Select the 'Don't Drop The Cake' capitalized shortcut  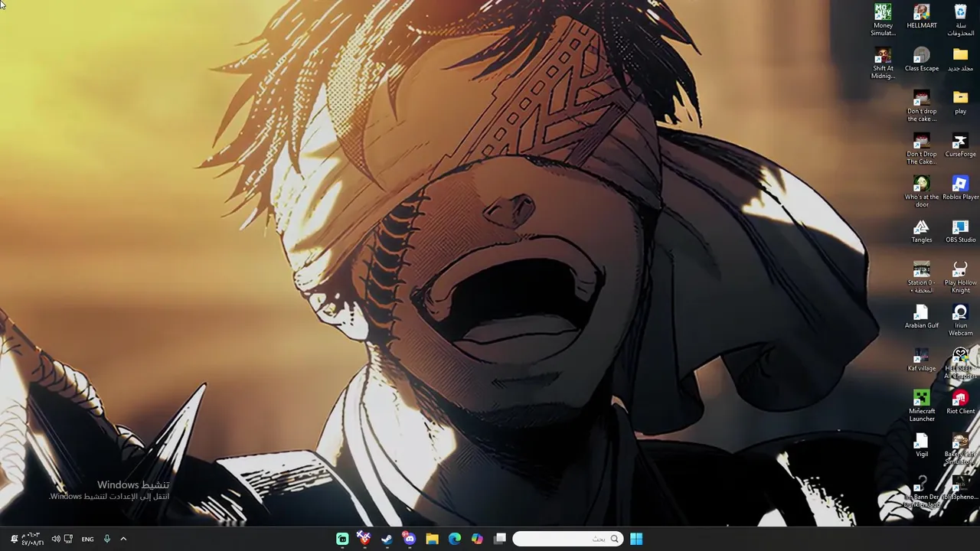point(922,148)
